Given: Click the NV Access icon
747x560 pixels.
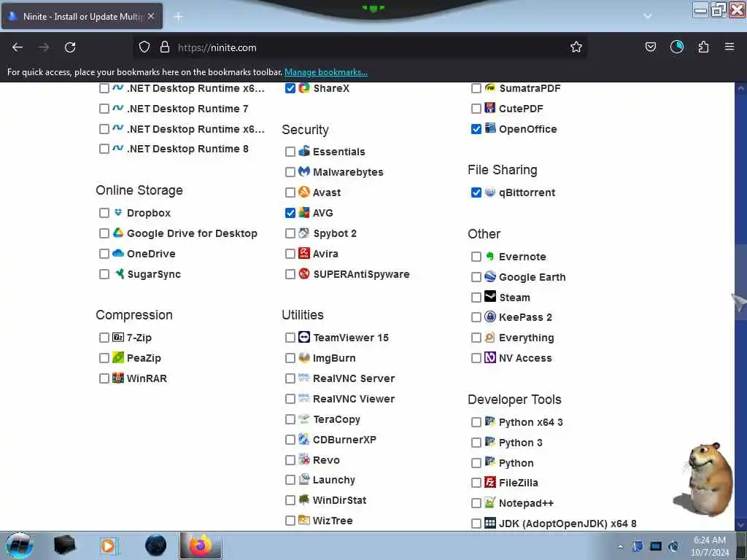Looking at the screenshot, I should pyautogui.click(x=490, y=357).
